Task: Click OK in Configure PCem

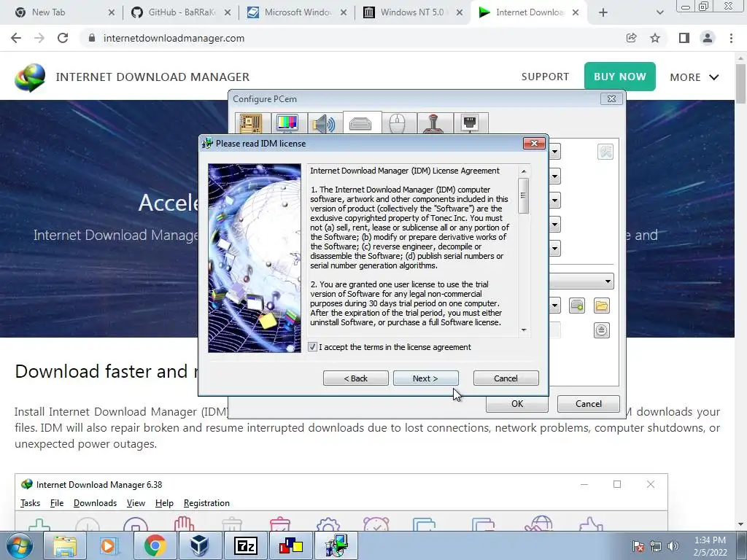Action: (x=517, y=404)
